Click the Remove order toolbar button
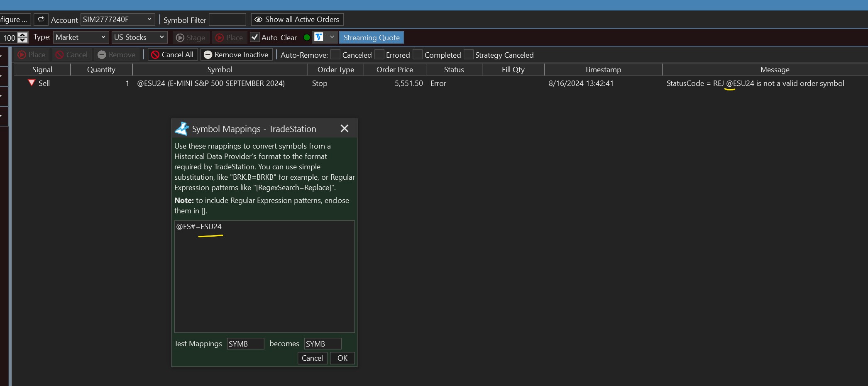This screenshot has height=386, width=868. click(117, 55)
